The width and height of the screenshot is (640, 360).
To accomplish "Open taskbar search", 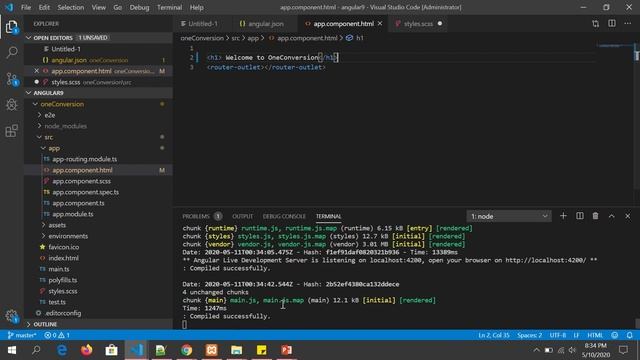I will (x=36, y=350).
